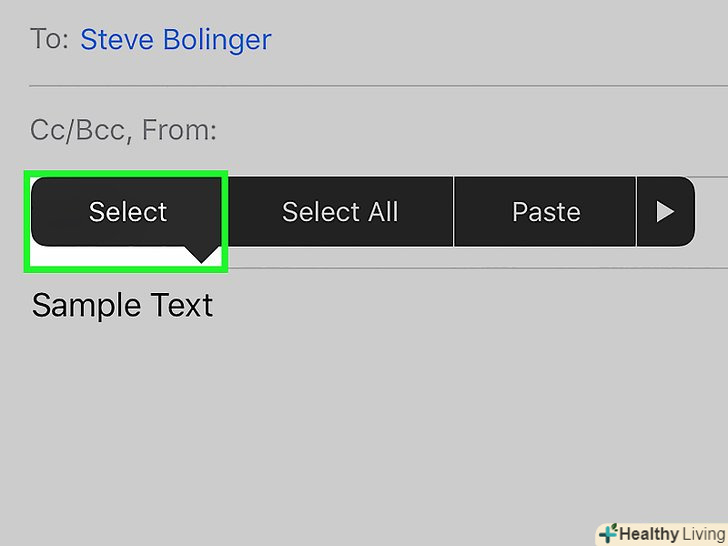Click the Healthy Living green cross logo
Screen dimensions: 728x546
607,533
